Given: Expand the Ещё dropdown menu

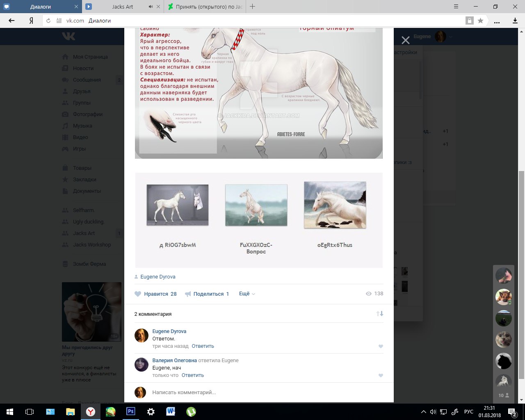Looking at the screenshot, I should (247, 294).
